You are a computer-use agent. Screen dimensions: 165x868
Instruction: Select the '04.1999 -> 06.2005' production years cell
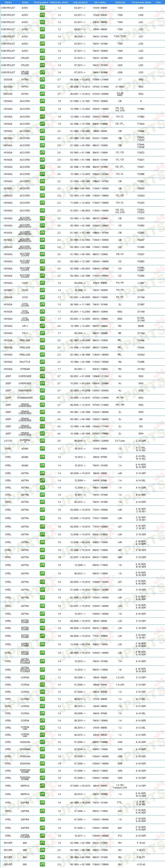pos(80,803)
